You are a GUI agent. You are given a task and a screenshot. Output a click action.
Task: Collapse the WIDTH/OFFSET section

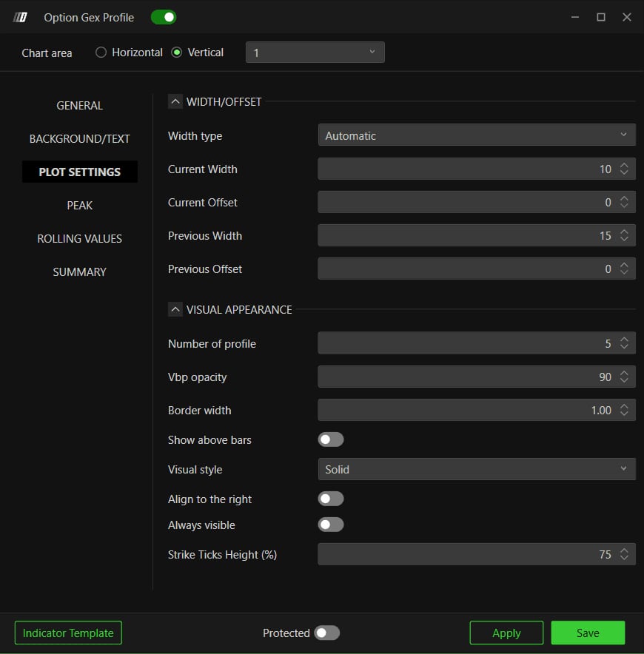click(175, 102)
